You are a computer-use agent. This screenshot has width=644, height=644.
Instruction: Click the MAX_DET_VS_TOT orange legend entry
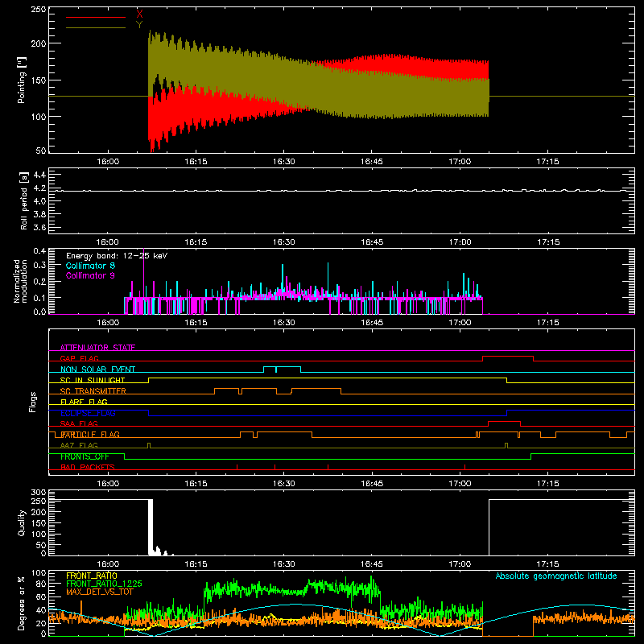pos(100,592)
